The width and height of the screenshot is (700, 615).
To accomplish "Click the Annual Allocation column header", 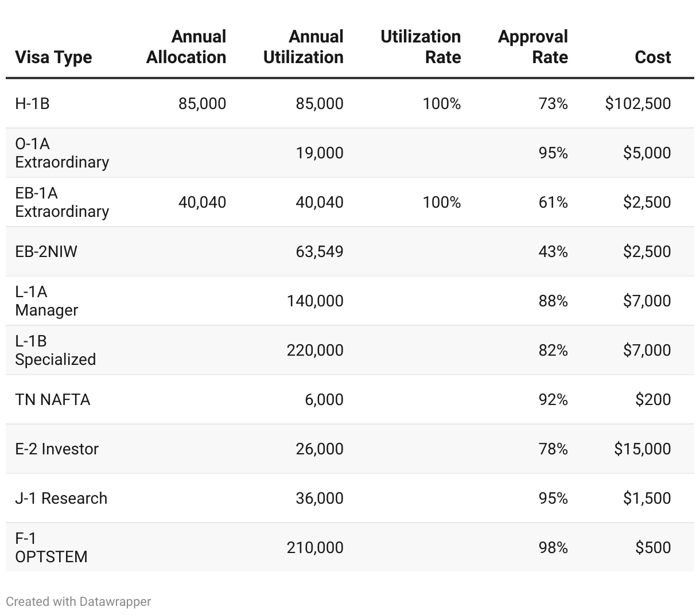I will coord(186,47).
